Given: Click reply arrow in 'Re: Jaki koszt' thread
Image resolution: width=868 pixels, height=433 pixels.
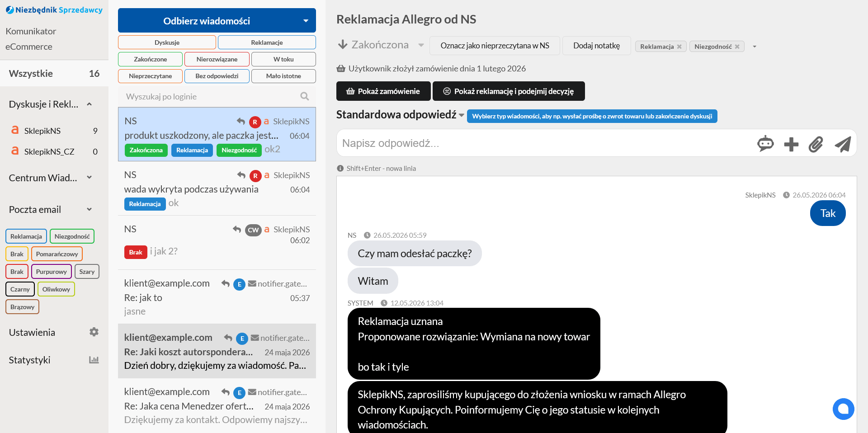Looking at the screenshot, I should click(228, 338).
